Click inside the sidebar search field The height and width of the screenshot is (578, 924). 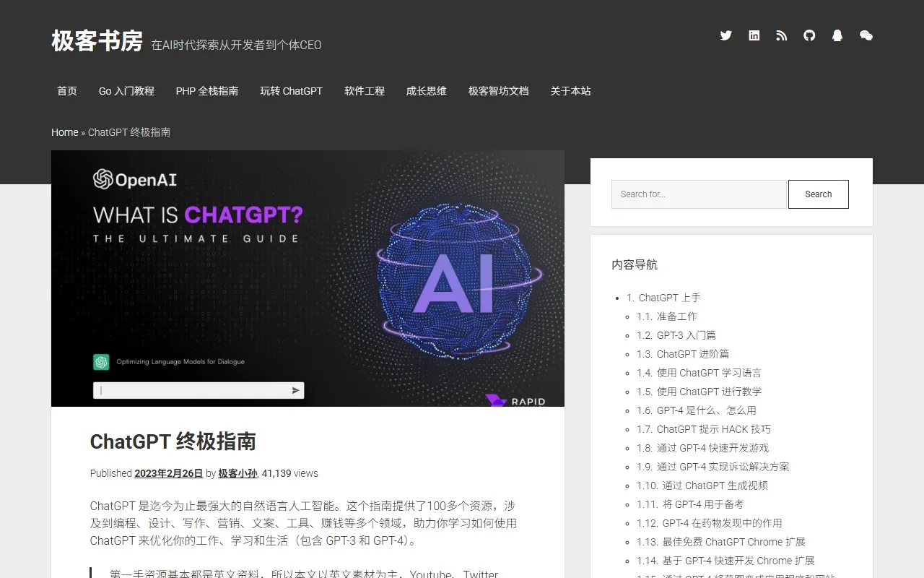tap(698, 194)
